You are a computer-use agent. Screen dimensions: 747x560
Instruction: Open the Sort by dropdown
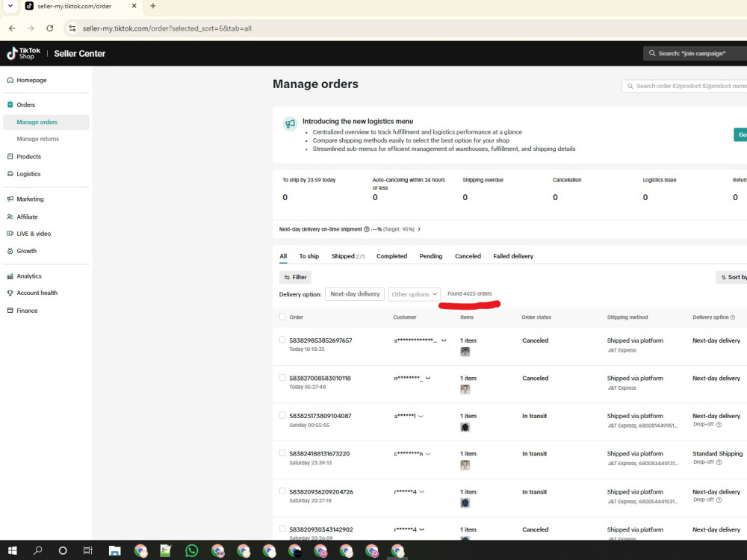tap(731, 277)
